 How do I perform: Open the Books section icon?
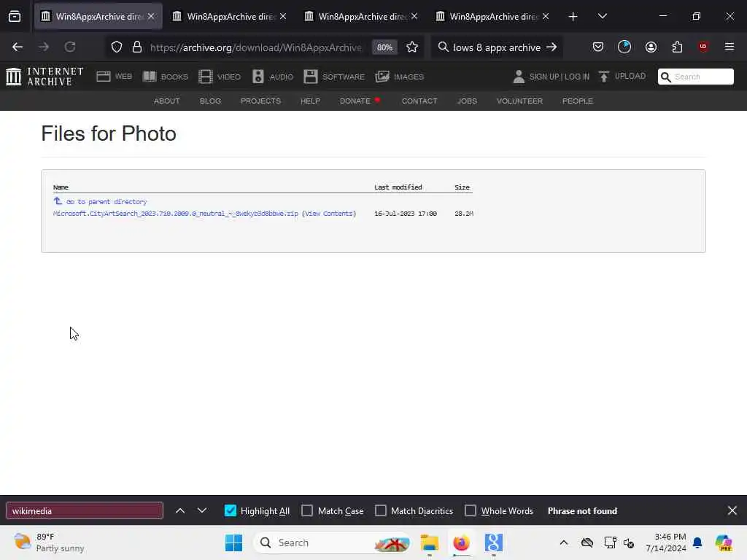tap(150, 77)
